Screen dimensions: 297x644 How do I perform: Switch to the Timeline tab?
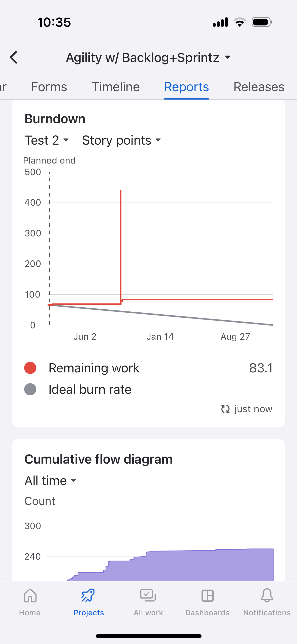click(x=116, y=87)
